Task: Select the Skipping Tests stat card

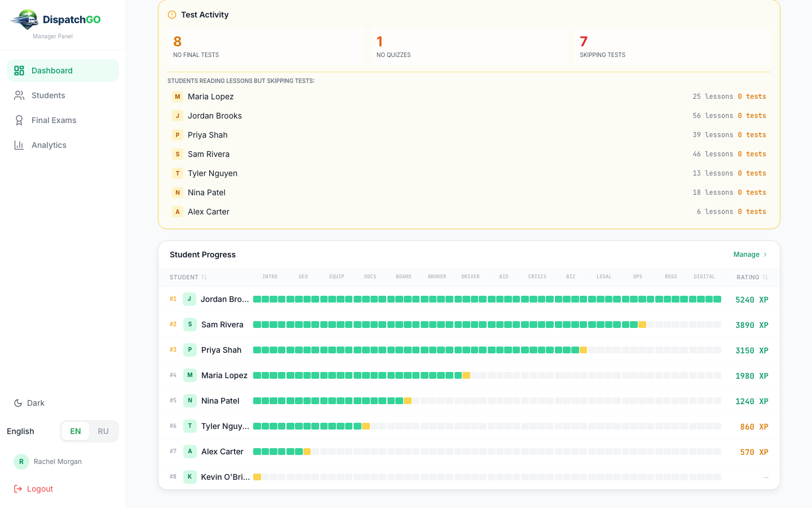Action: (x=672, y=46)
